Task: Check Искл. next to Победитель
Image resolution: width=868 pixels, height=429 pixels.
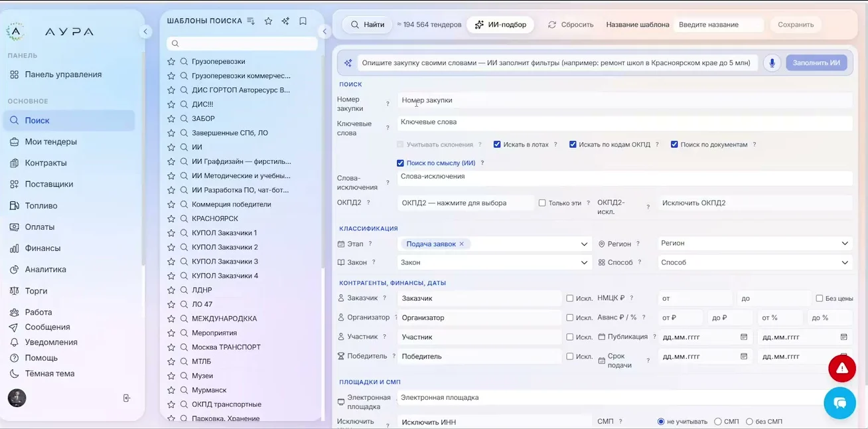Action: point(570,356)
